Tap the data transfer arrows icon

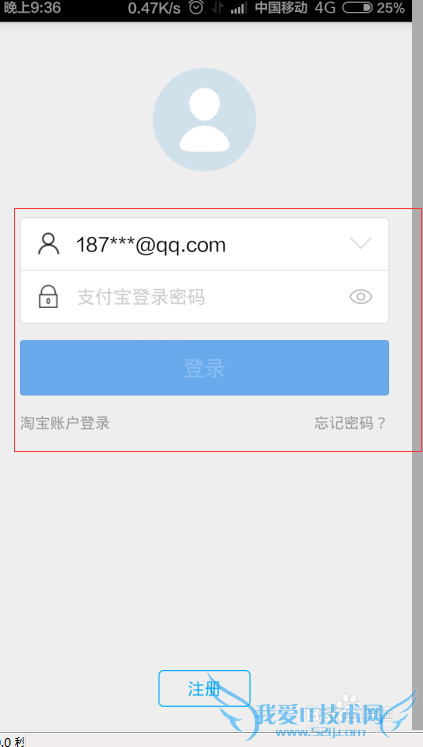(x=218, y=8)
